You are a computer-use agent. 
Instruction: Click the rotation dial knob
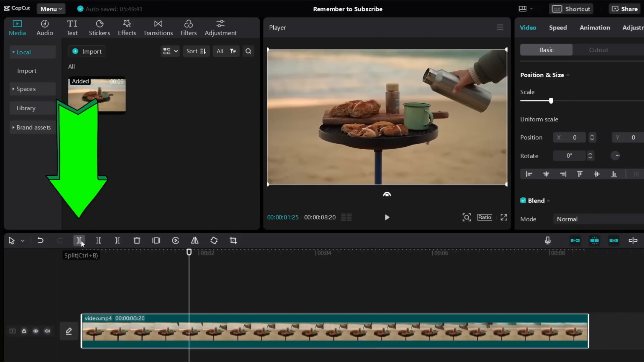[x=615, y=156]
